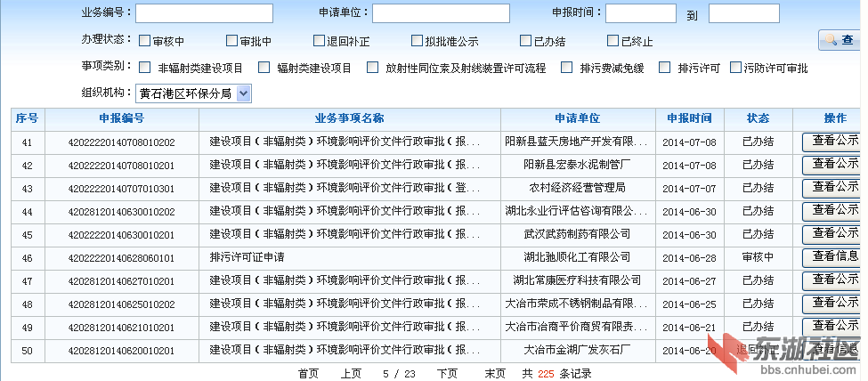The image size is (868, 381).
Task: Check the 拟批准公示 checkbox
Action: [x=417, y=40]
